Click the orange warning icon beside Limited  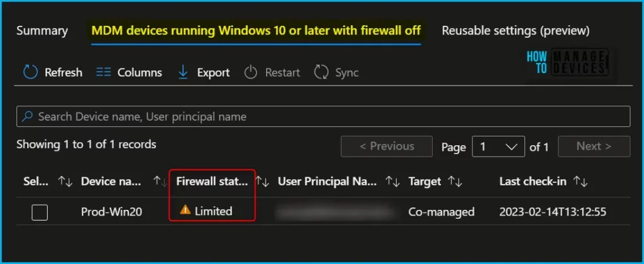[186, 210]
